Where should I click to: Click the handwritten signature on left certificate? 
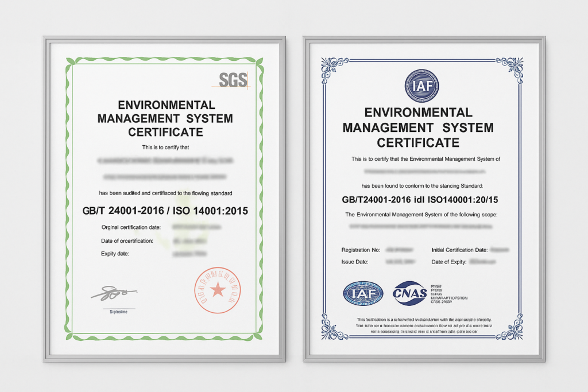point(113,294)
